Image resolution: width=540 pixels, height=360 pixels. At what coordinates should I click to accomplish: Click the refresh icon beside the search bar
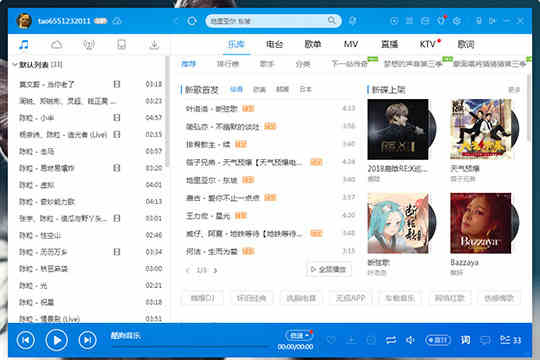coord(192,21)
